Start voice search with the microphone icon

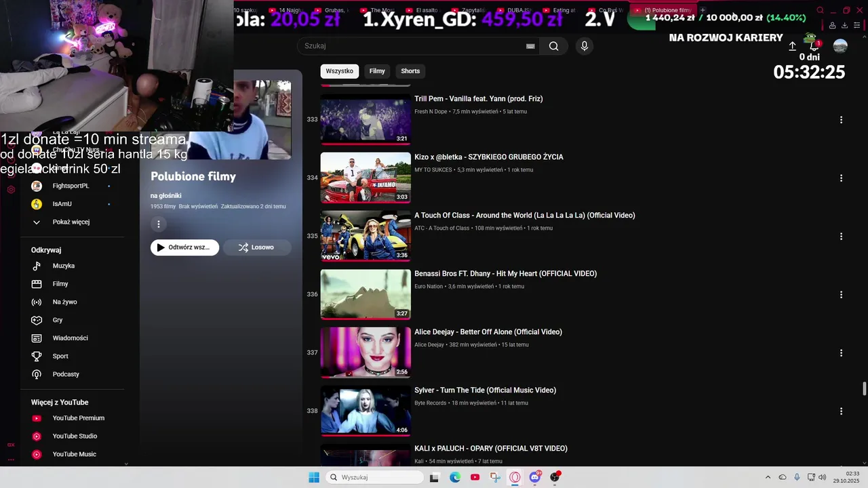[585, 46]
